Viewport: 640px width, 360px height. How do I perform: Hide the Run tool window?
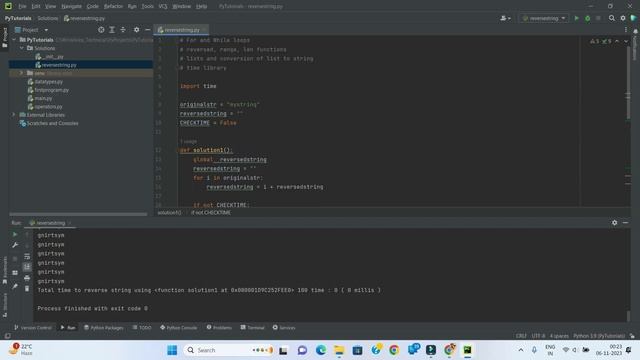pyautogui.click(x=625, y=223)
